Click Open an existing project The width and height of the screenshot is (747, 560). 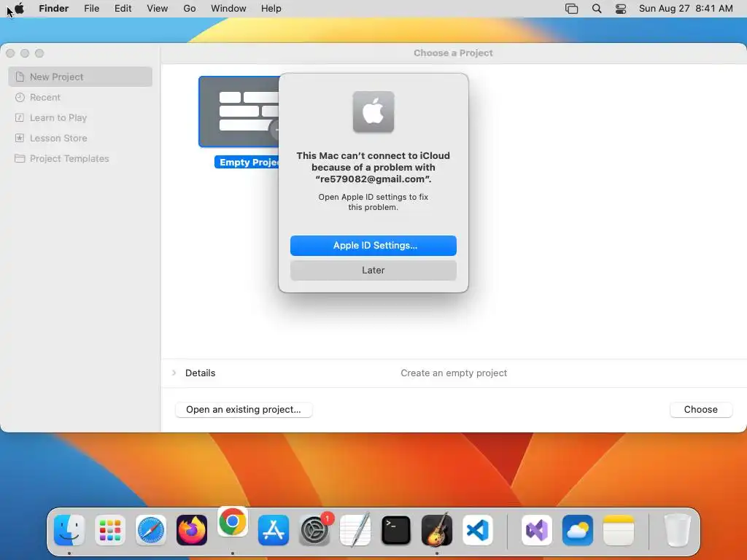[x=244, y=410]
